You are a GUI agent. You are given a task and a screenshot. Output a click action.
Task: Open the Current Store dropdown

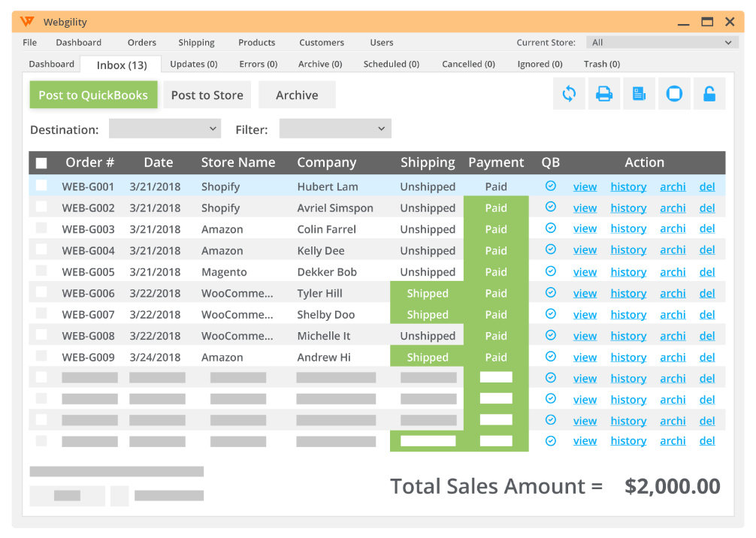click(663, 42)
